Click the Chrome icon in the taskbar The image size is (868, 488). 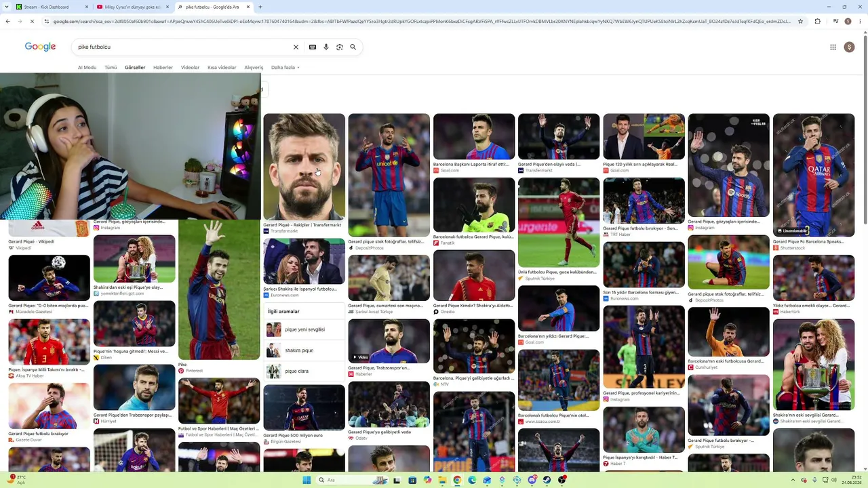[x=457, y=480]
